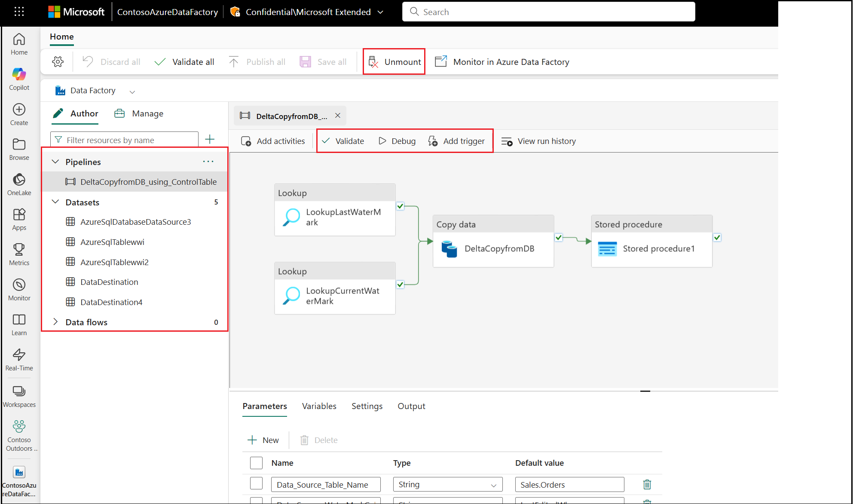Switch to the Monitor hub
Image resolution: width=853 pixels, height=504 pixels.
point(19,289)
